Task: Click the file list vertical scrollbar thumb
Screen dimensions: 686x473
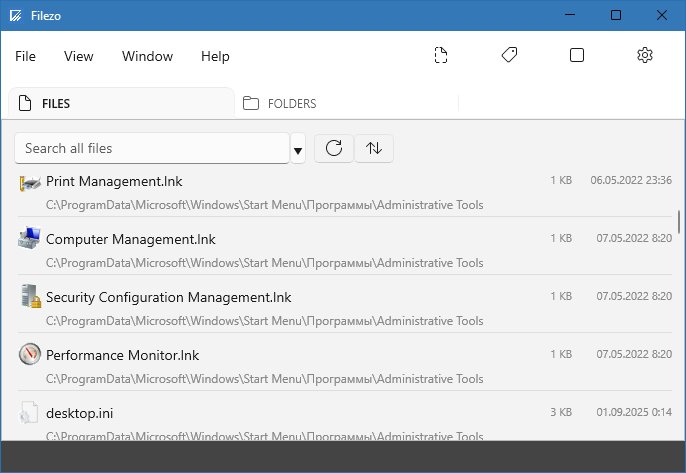Action: coord(679,222)
